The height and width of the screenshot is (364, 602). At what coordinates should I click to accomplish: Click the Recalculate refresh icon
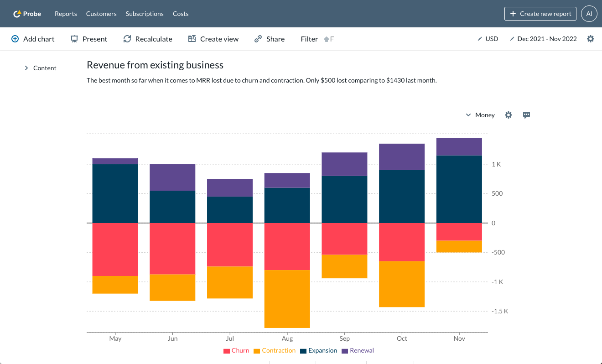click(x=127, y=39)
